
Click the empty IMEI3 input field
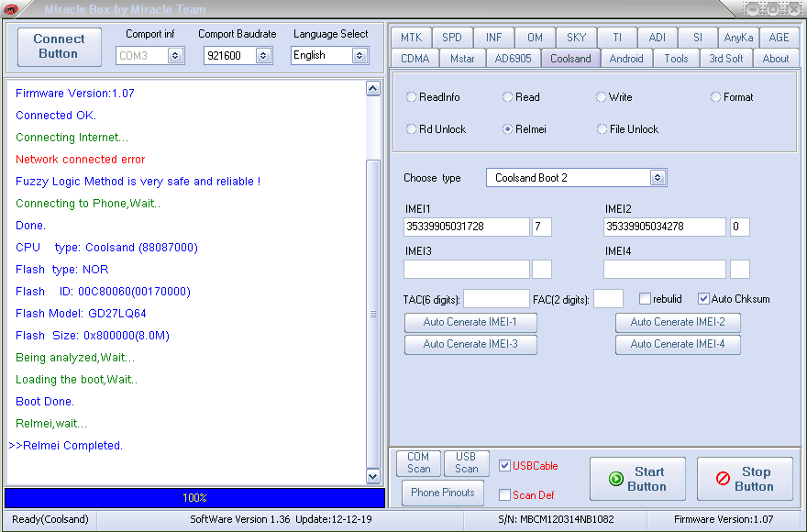tap(467, 269)
